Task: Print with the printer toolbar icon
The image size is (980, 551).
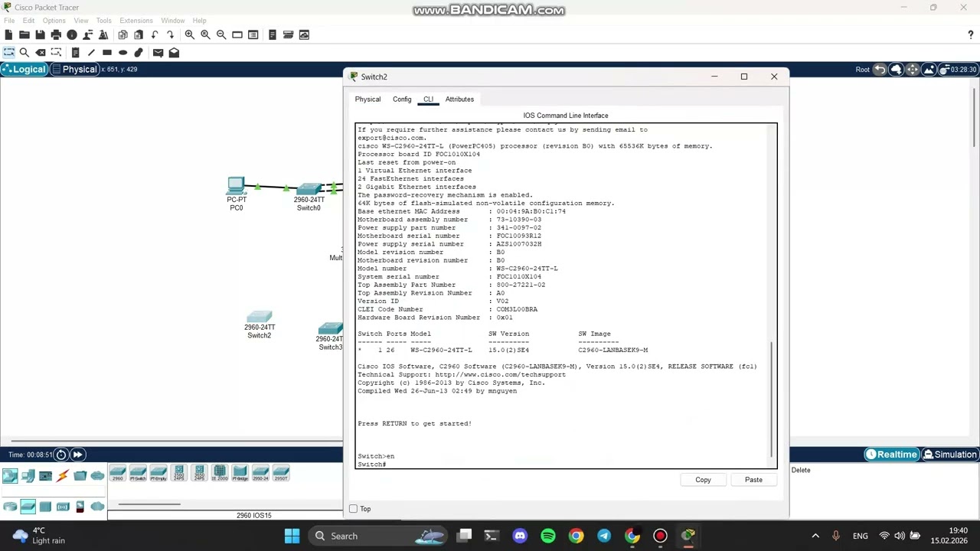Action: point(56,34)
